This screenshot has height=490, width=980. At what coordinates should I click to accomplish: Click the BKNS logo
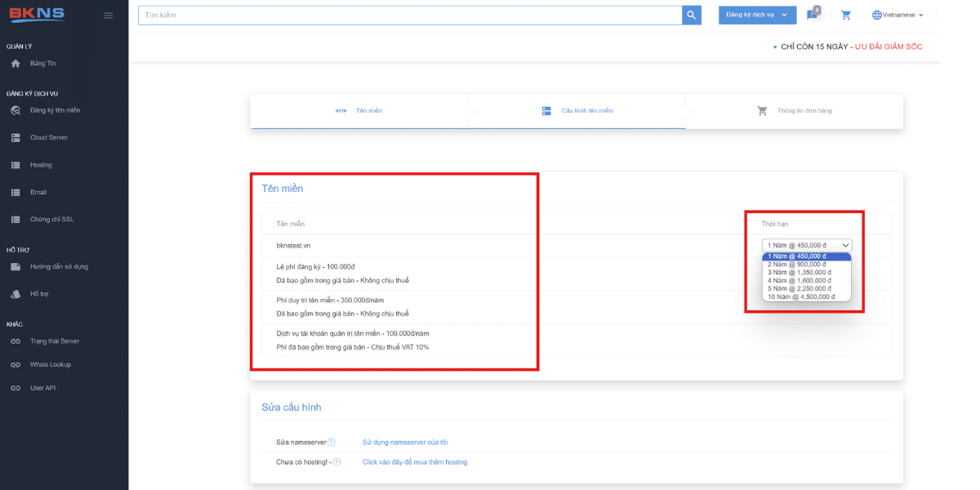pos(37,15)
